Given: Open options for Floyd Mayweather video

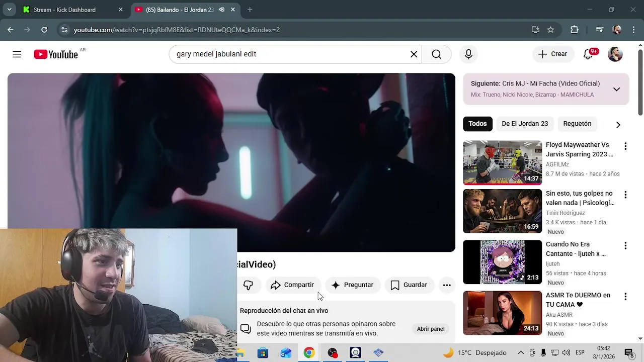Looking at the screenshot, I should [625, 146].
